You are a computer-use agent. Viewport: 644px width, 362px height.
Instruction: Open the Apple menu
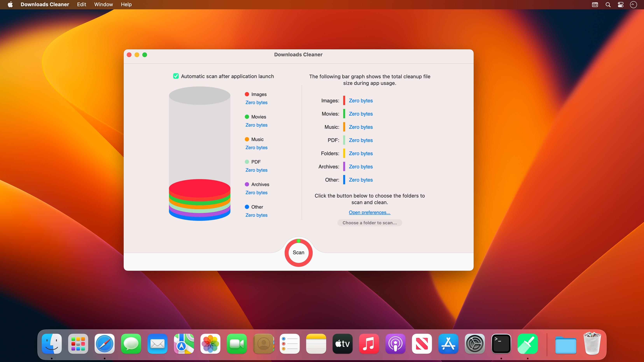point(10,4)
